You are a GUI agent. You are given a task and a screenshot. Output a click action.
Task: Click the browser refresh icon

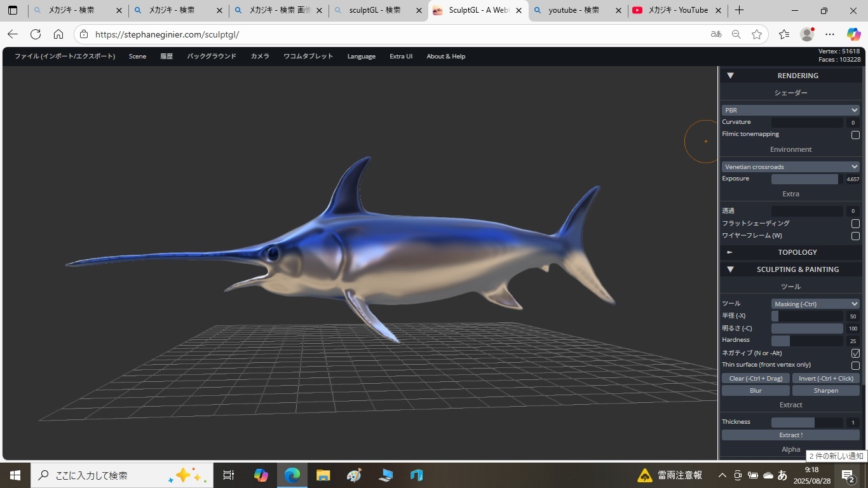tap(36, 34)
